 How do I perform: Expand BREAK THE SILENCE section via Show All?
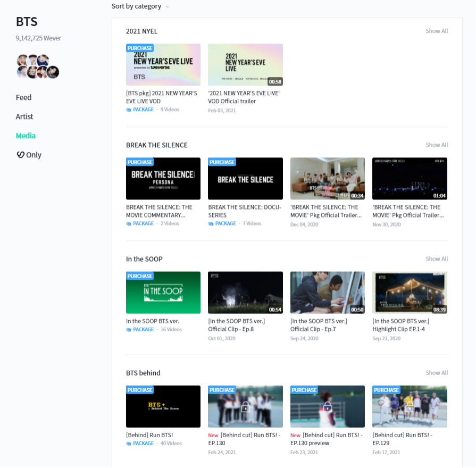[436, 145]
